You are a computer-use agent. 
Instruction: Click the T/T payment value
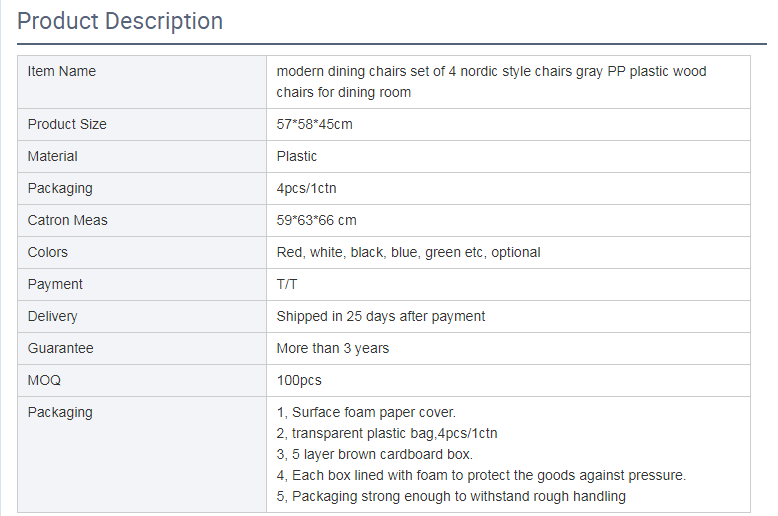point(287,284)
